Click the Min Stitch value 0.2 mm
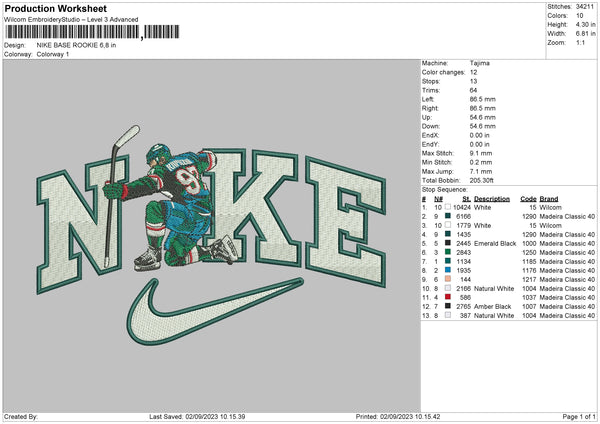The height and width of the screenshot is (424, 600). (481, 162)
